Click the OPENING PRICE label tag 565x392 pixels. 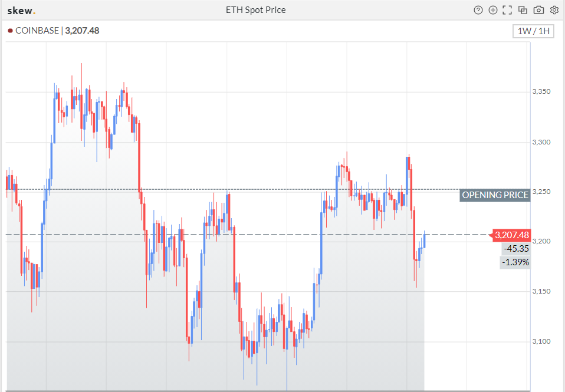point(495,195)
